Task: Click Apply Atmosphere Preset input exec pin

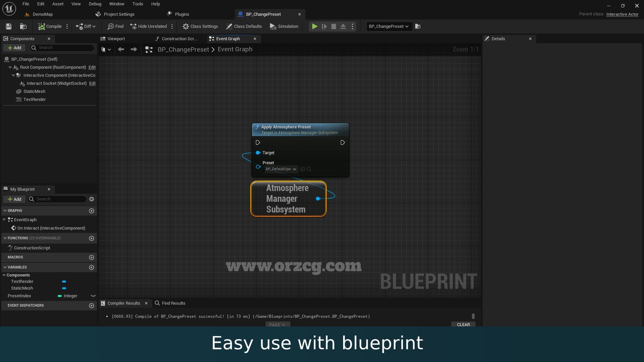Action: (x=258, y=143)
